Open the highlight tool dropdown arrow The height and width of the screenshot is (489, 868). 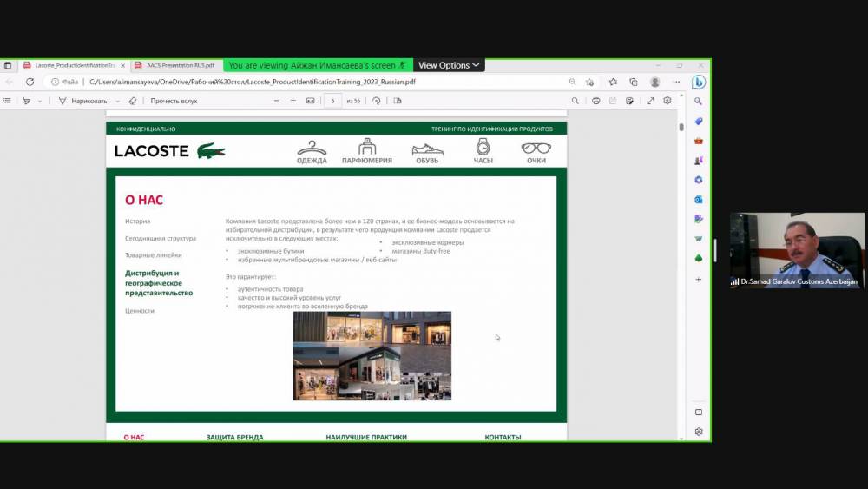pos(39,102)
